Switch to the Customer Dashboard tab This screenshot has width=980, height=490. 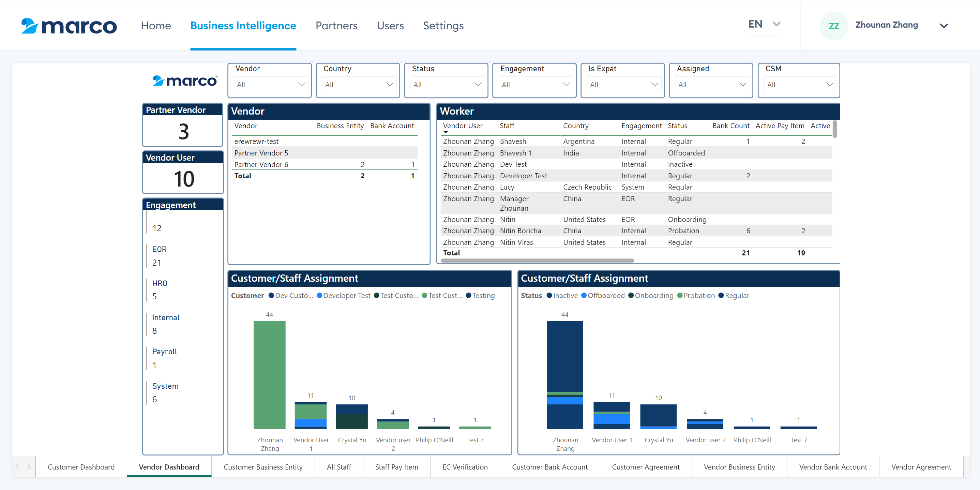click(x=81, y=467)
